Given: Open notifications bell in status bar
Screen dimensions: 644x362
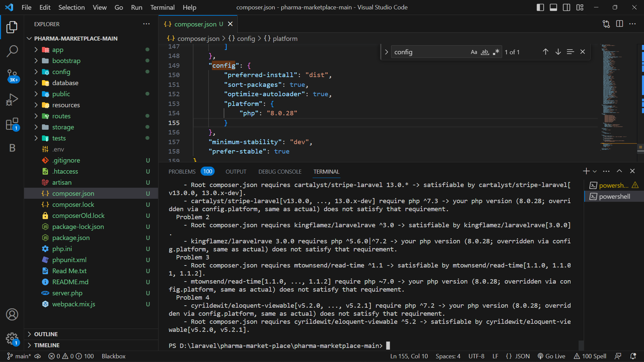Looking at the screenshot, I should click(x=633, y=356).
